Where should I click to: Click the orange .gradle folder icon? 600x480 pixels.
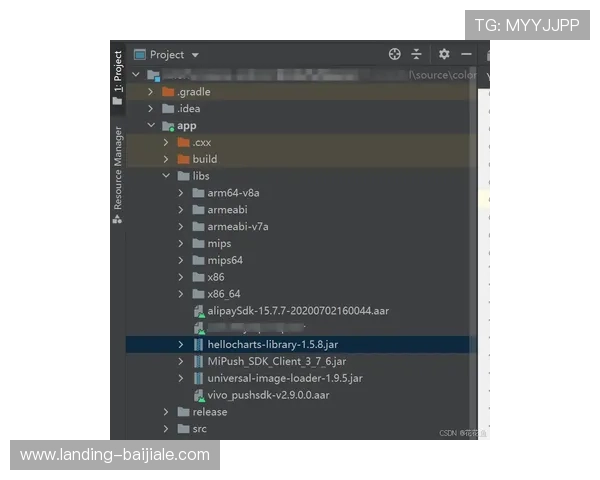point(168,92)
